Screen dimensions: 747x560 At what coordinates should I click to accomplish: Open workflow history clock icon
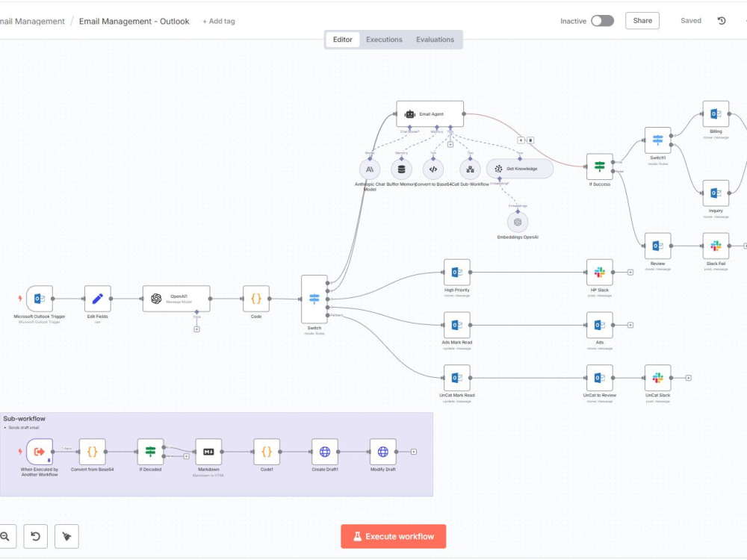tap(722, 21)
